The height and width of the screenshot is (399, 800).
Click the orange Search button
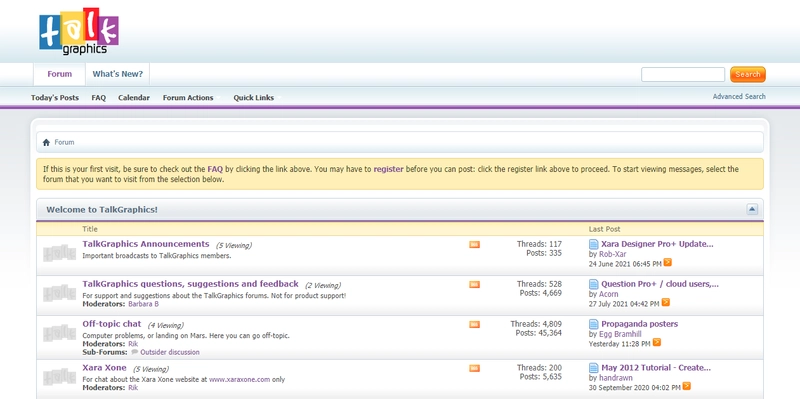tap(747, 74)
